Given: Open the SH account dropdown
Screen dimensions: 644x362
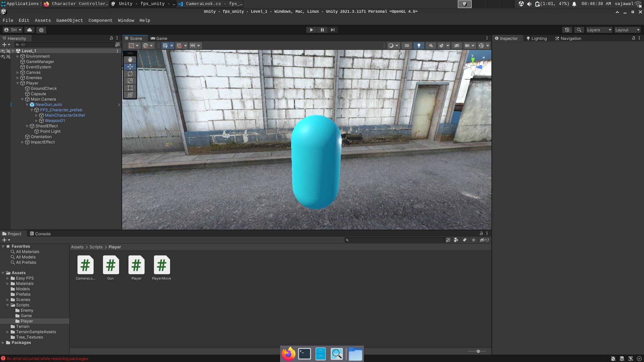Looking at the screenshot, I should coord(12,30).
